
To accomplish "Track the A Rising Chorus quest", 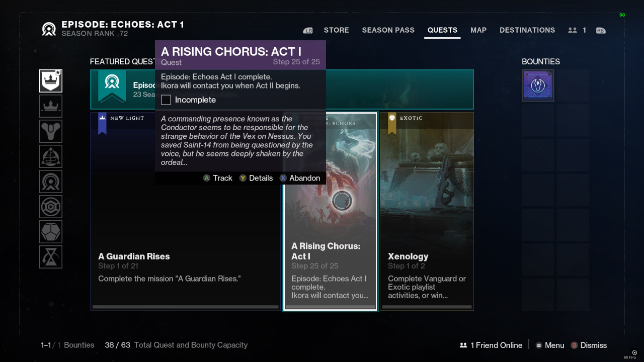I will [217, 178].
